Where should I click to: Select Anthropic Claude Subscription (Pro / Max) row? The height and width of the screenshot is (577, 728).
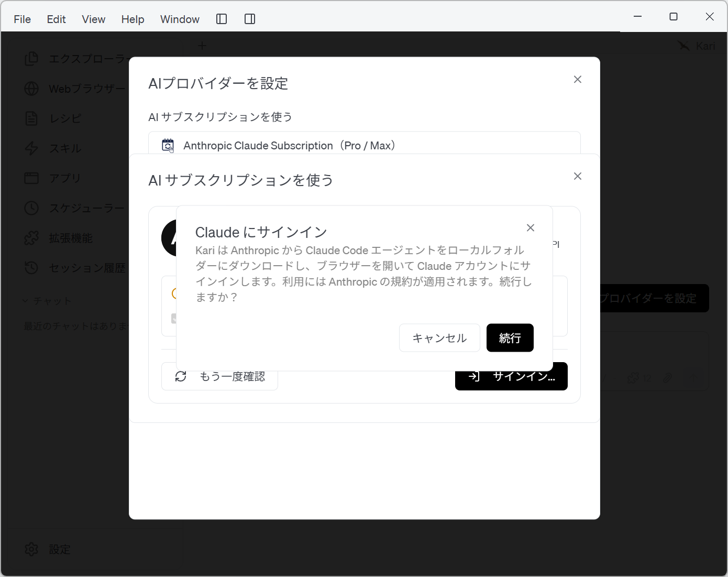(x=365, y=143)
